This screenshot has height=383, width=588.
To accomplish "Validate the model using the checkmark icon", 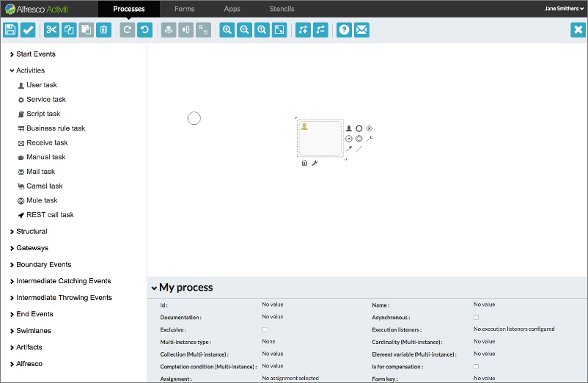I will pyautogui.click(x=28, y=30).
